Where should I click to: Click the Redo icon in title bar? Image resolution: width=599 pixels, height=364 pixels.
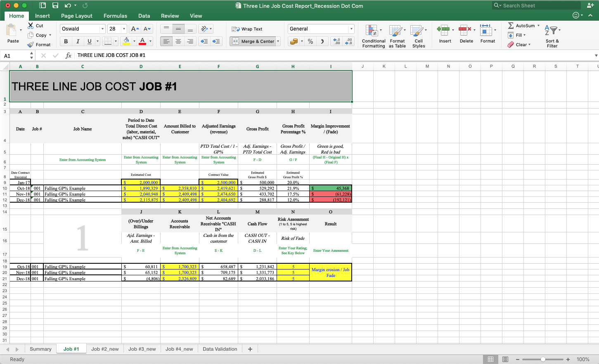(x=85, y=5)
